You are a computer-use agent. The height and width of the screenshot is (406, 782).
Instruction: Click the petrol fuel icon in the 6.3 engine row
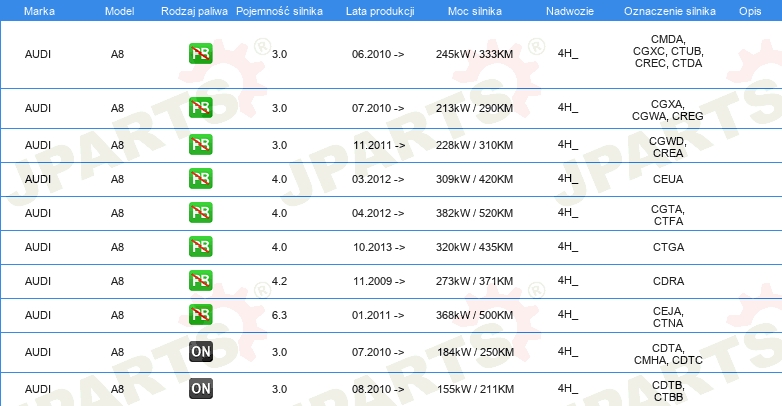click(200, 314)
